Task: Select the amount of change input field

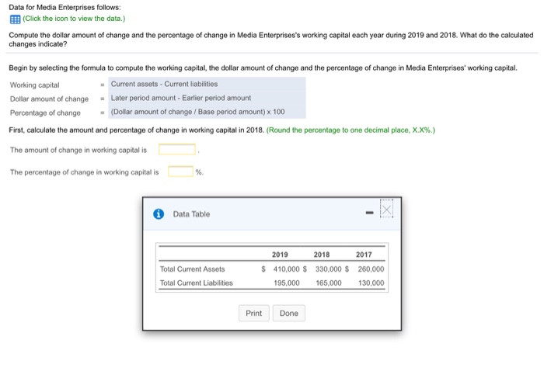Action: pos(177,149)
